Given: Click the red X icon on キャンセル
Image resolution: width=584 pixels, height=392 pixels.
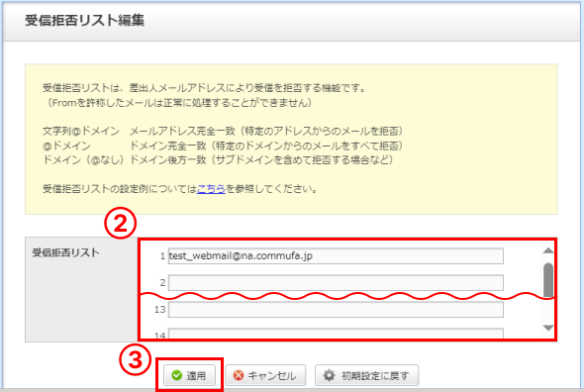Looking at the screenshot, I should point(239,375).
